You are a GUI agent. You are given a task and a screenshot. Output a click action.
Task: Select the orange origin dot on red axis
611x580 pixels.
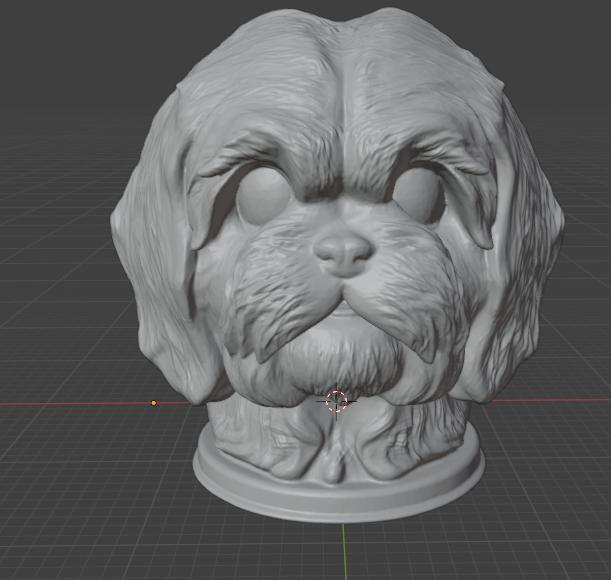[x=154, y=403]
